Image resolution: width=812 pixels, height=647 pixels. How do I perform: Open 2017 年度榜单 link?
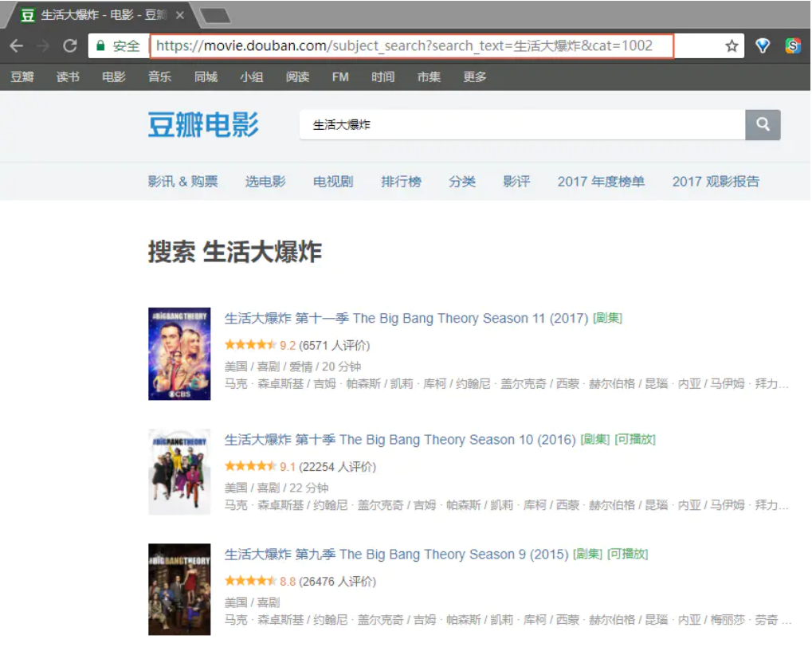pyautogui.click(x=601, y=182)
